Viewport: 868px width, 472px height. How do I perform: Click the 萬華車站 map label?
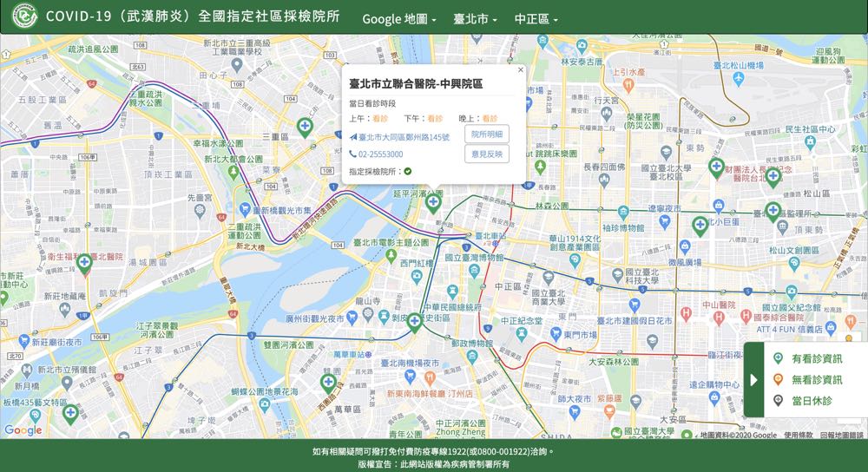pos(349,354)
